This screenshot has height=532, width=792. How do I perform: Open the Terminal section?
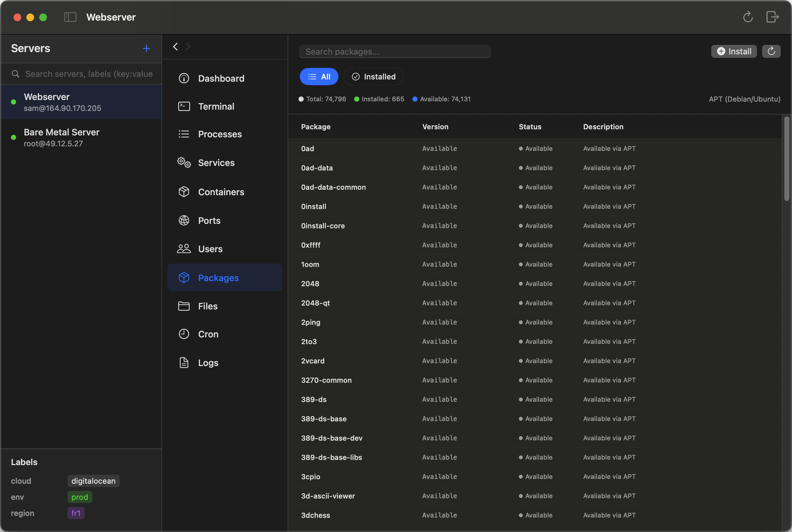(225, 106)
